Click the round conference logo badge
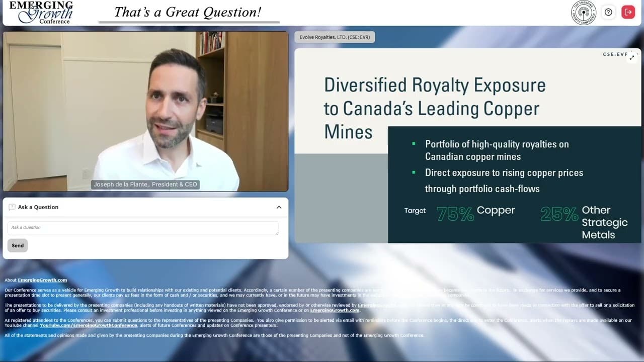 (584, 13)
